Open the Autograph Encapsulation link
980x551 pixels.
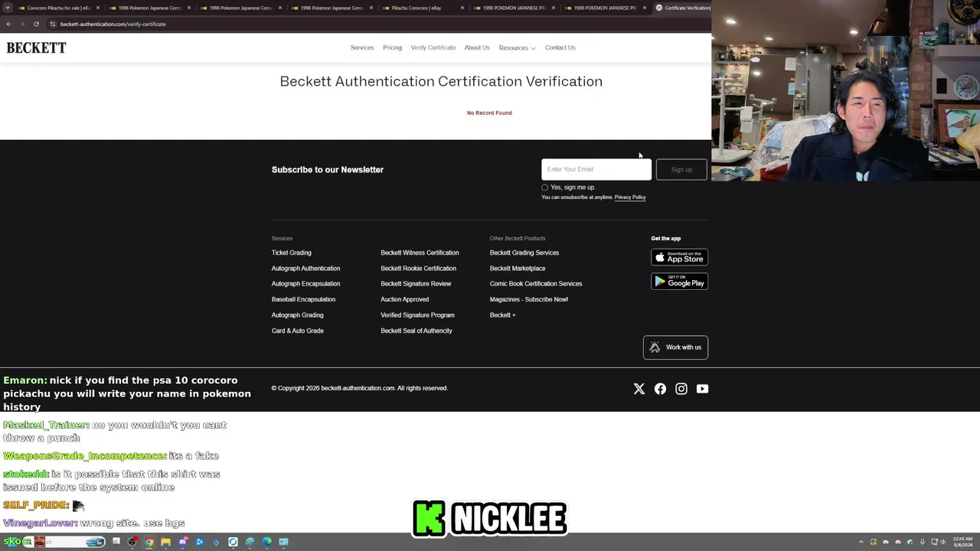click(305, 284)
